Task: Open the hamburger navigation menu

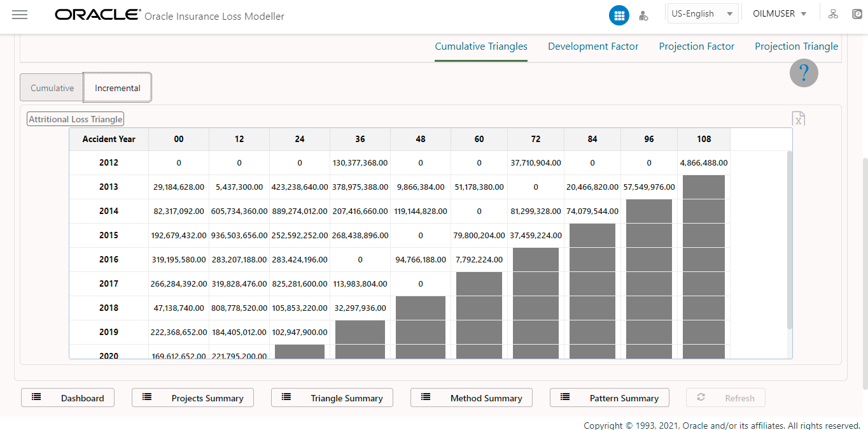Action: point(20,15)
